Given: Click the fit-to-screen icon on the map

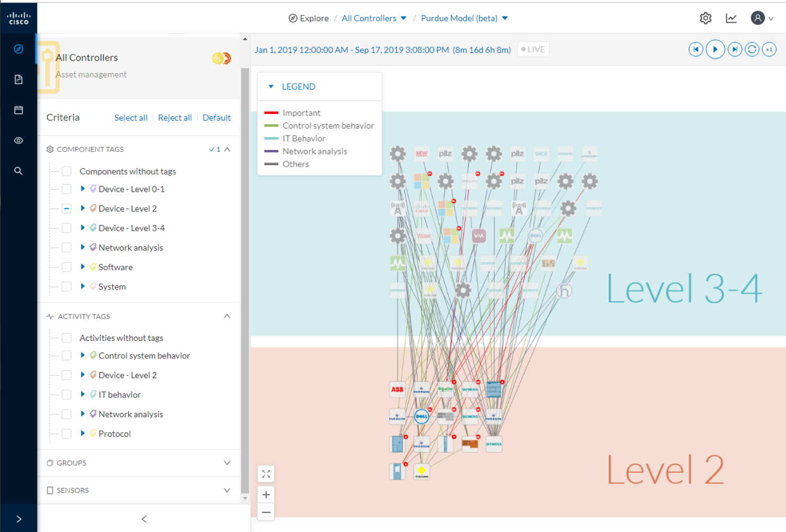Looking at the screenshot, I should click(266, 474).
